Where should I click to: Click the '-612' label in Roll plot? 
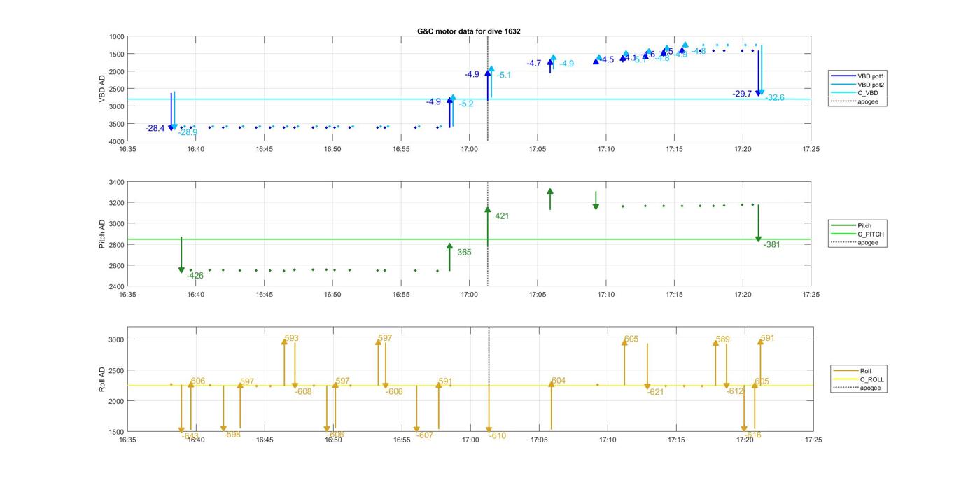tap(735, 392)
